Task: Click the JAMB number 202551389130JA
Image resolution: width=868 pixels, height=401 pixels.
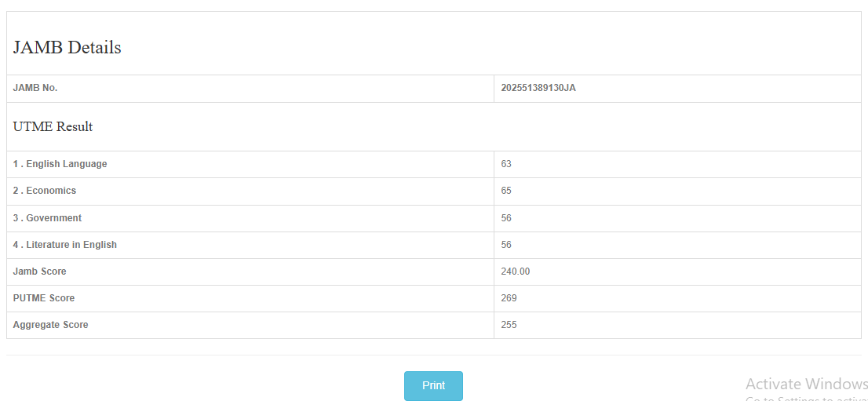Action: [538, 88]
